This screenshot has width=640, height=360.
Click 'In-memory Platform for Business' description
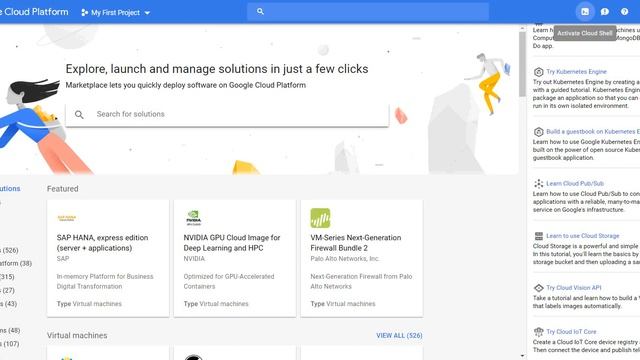(x=105, y=276)
